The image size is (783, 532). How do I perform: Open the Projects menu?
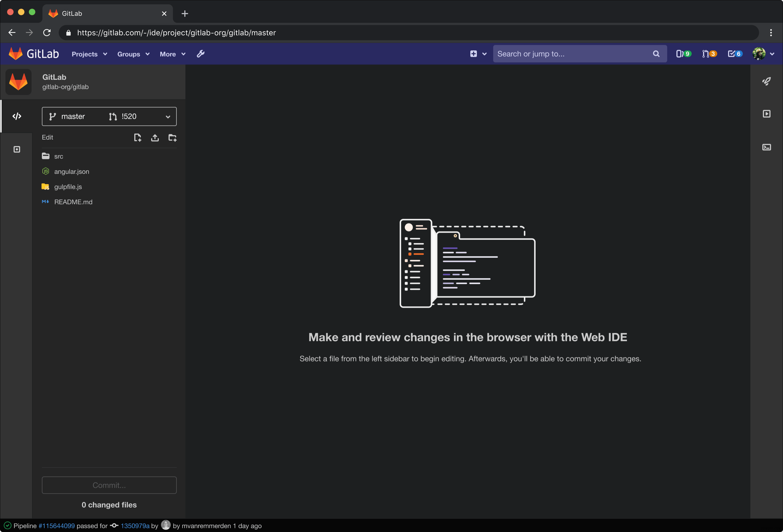coord(89,54)
